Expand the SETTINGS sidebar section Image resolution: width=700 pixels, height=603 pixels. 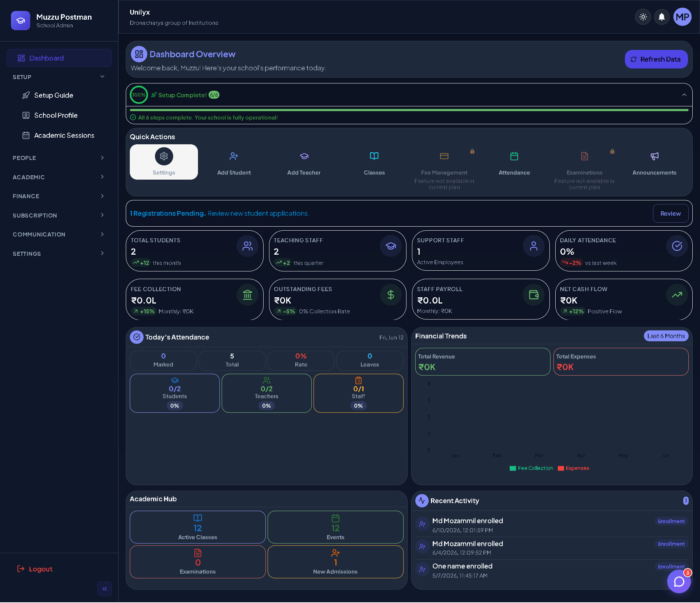point(59,254)
